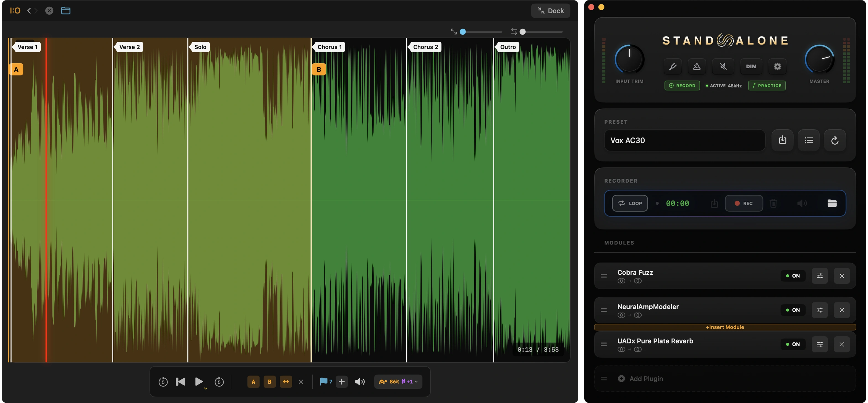Jump to the Solo section marker
The height and width of the screenshot is (403, 868).
click(x=200, y=47)
